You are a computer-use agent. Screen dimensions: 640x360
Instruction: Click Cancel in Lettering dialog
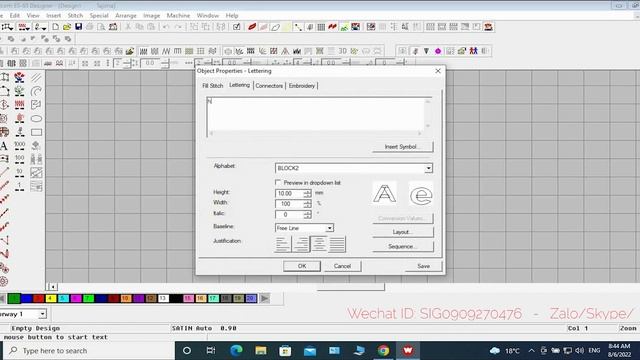(x=342, y=266)
